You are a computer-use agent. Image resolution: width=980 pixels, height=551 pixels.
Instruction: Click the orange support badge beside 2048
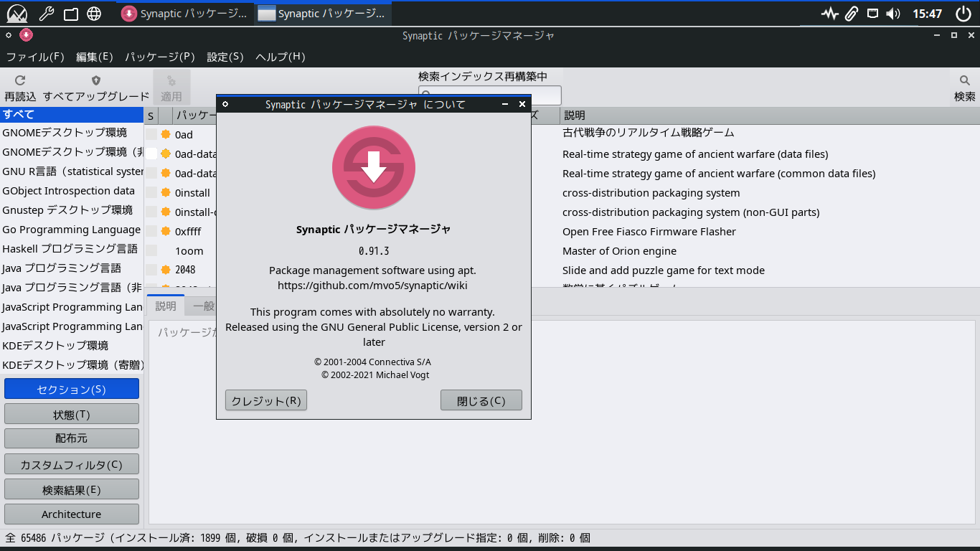[x=166, y=270]
